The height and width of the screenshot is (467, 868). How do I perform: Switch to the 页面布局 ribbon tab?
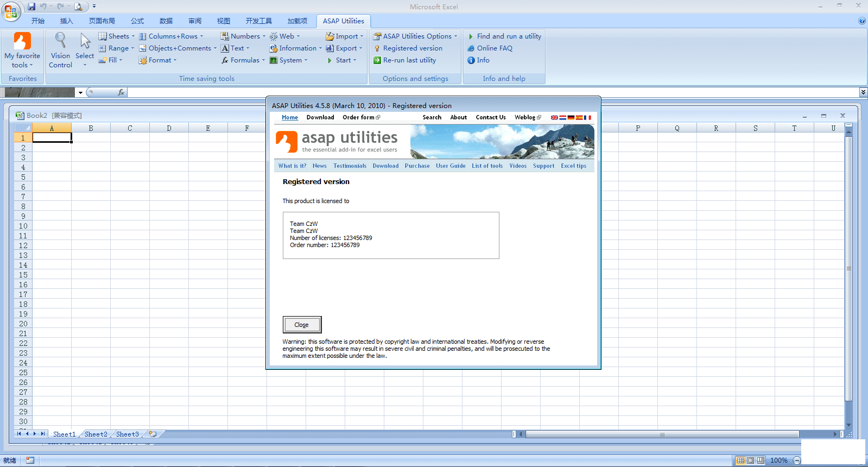coord(102,21)
